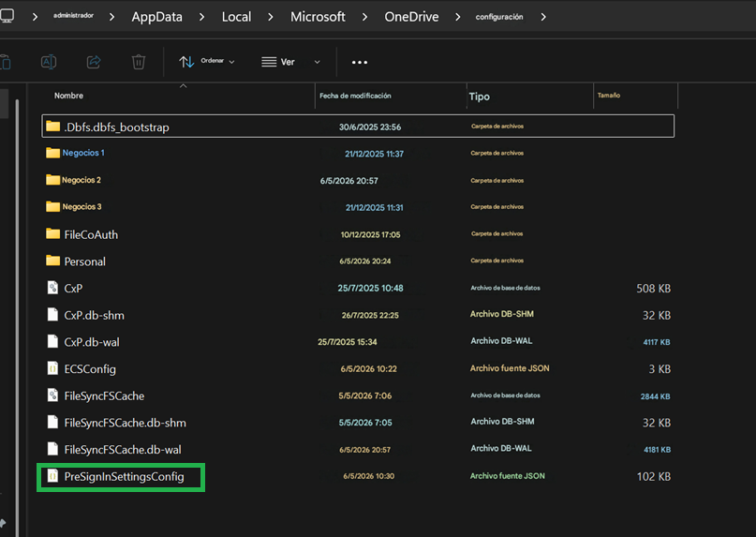The height and width of the screenshot is (537, 756).
Task: Expand chevron after administrador breadcrumb
Action: point(111,17)
